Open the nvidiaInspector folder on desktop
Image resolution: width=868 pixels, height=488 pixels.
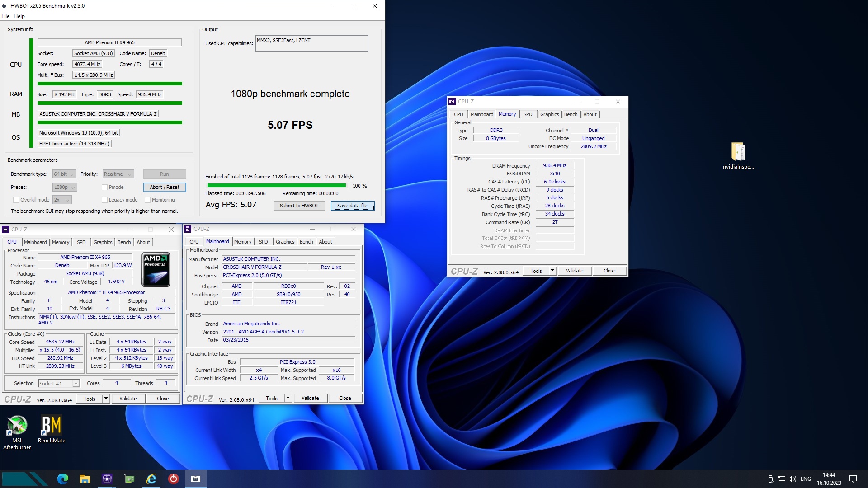point(738,156)
